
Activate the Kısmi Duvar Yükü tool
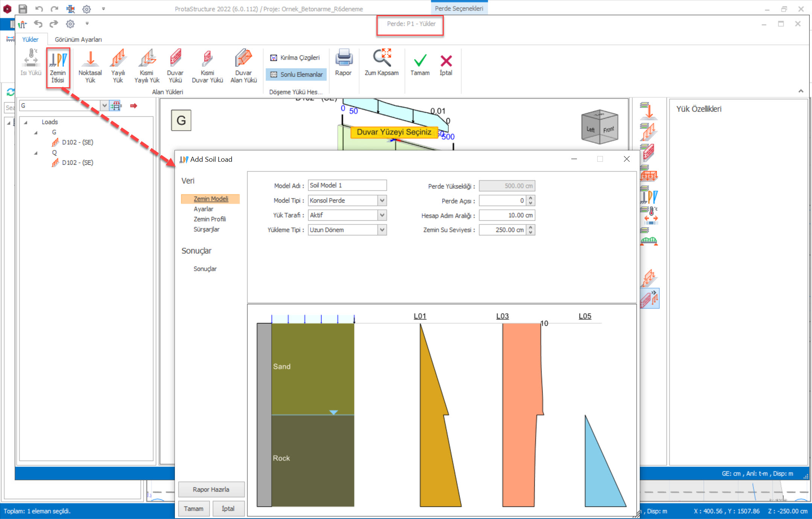coord(207,67)
